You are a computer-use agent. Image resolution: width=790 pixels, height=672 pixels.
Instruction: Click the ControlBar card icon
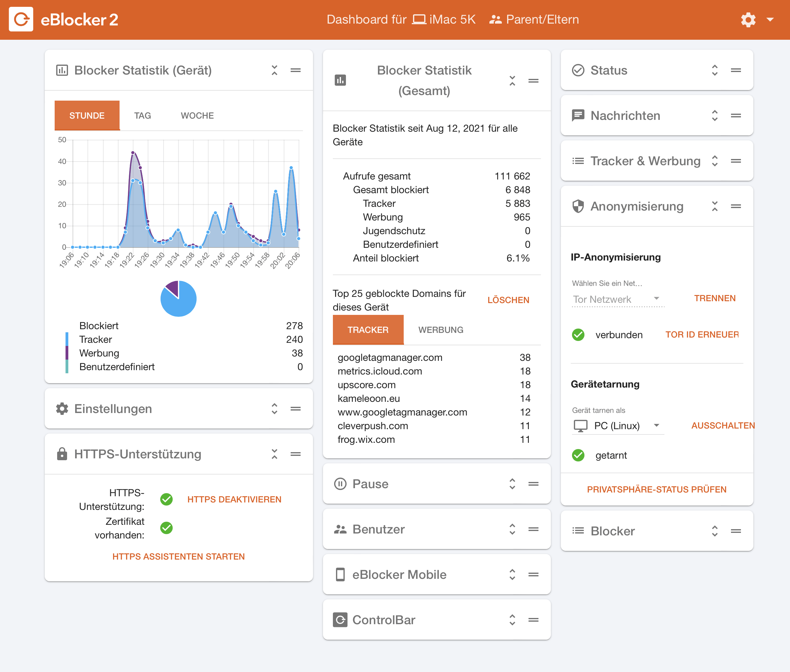coord(340,620)
